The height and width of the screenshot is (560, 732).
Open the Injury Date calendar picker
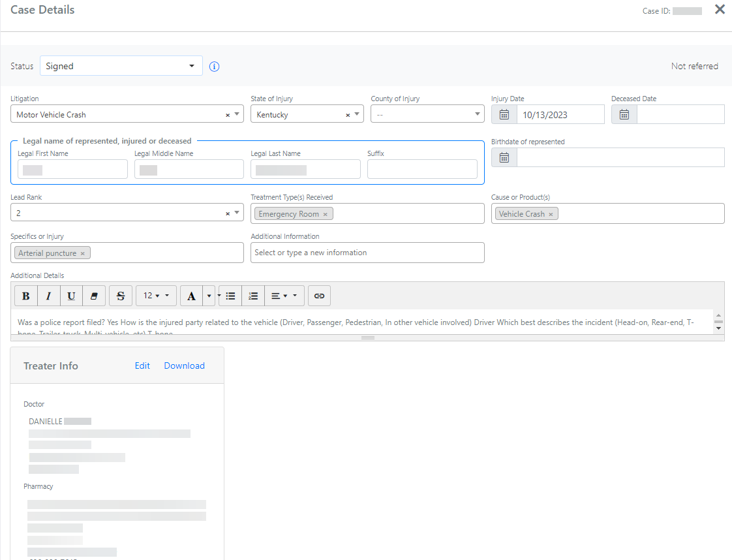click(x=504, y=115)
